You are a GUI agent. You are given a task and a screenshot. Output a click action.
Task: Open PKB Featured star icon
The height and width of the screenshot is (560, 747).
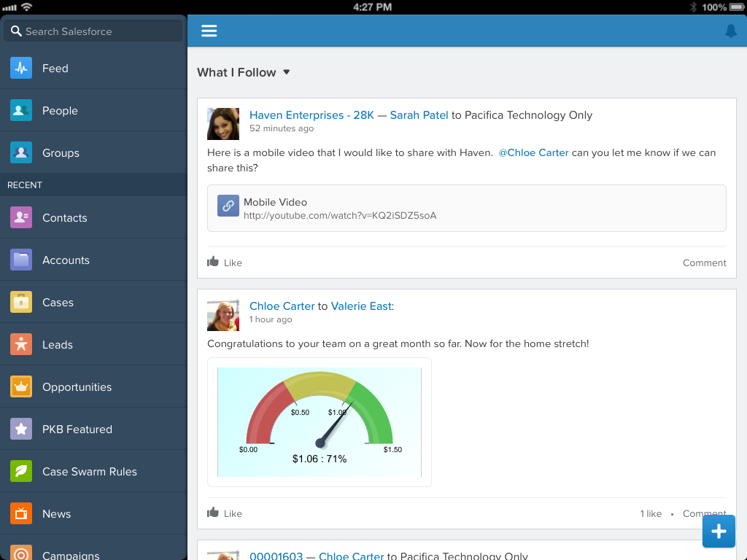click(x=21, y=429)
